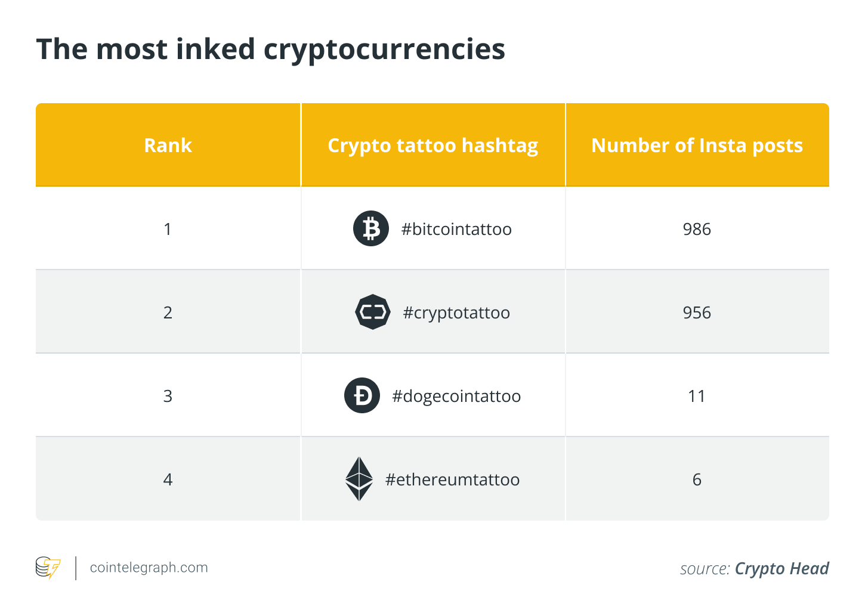Click the Dogecoin logo icon
The width and height of the screenshot is (865, 616).
pos(362,395)
